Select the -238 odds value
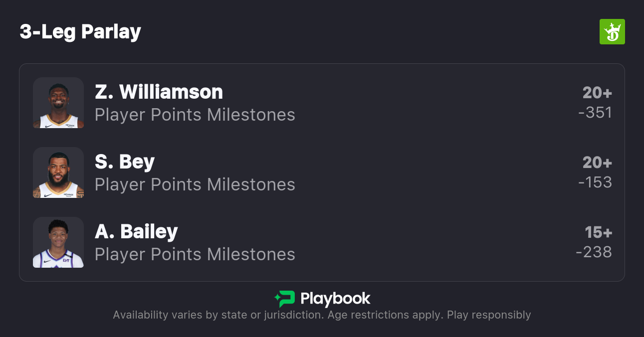The height and width of the screenshot is (337, 644). 594,252
